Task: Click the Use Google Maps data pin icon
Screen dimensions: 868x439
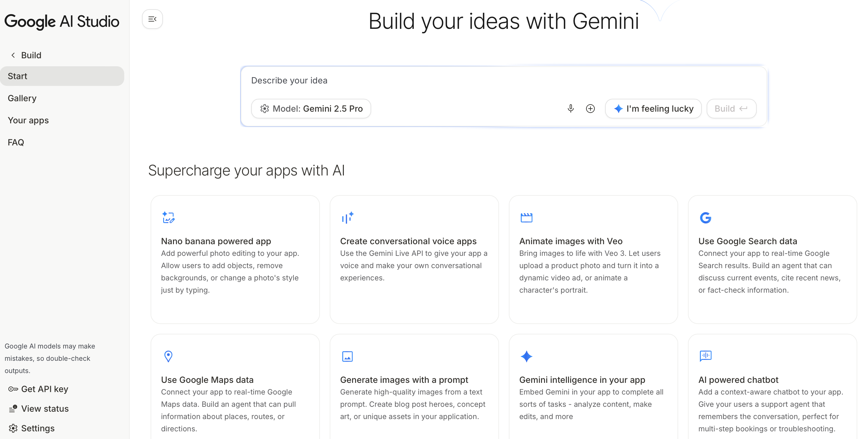Action: tap(168, 356)
